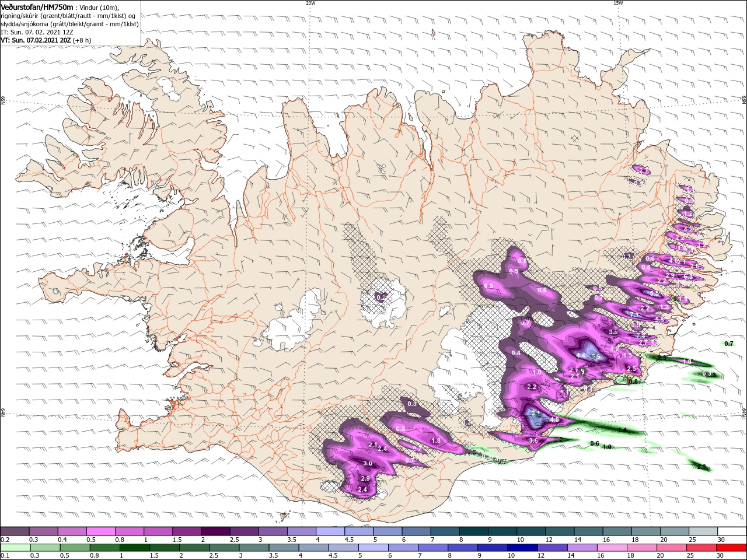Click the dark teal swatch labeled 8 in snow legend
The image size is (747, 560).
pos(473,531)
